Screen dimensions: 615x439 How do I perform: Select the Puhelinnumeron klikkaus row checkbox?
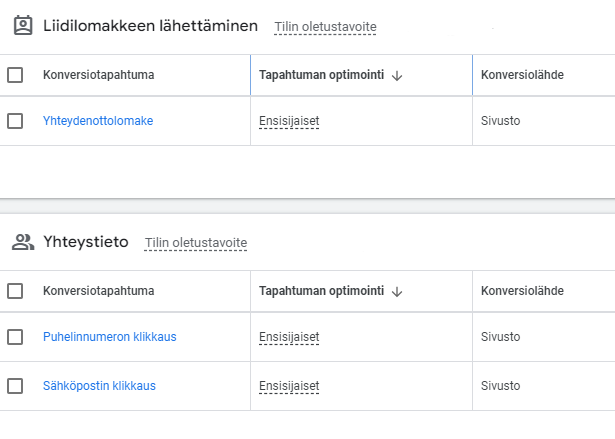pos(15,337)
